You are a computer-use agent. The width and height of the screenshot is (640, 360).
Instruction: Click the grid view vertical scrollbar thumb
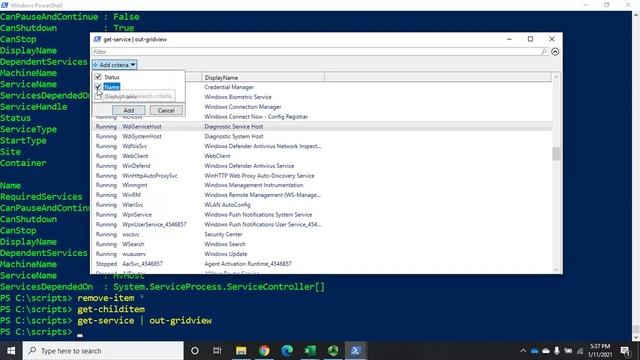tap(556, 154)
